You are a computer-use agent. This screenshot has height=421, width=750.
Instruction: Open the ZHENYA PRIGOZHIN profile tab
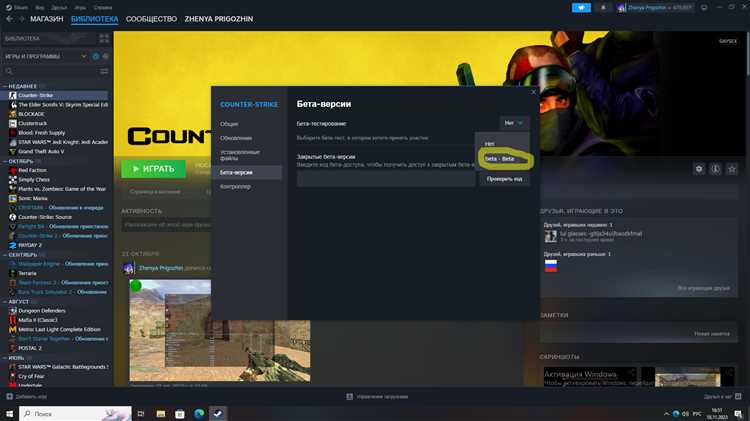click(219, 19)
